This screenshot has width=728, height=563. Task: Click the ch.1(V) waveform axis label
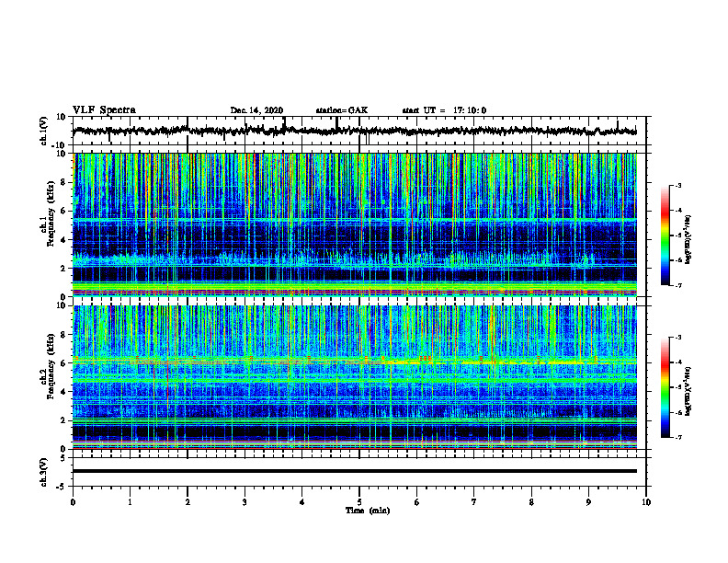44,131
